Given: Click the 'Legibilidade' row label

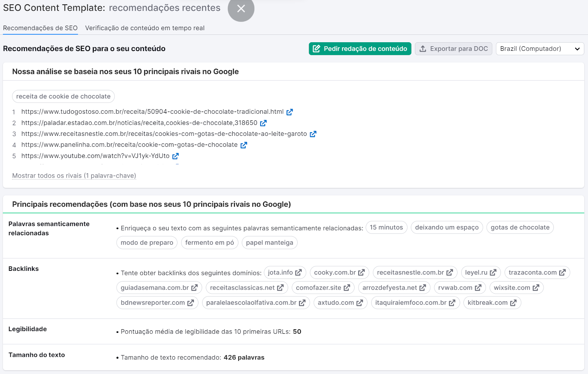Looking at the screenshot, I should (x=28, y=329).
